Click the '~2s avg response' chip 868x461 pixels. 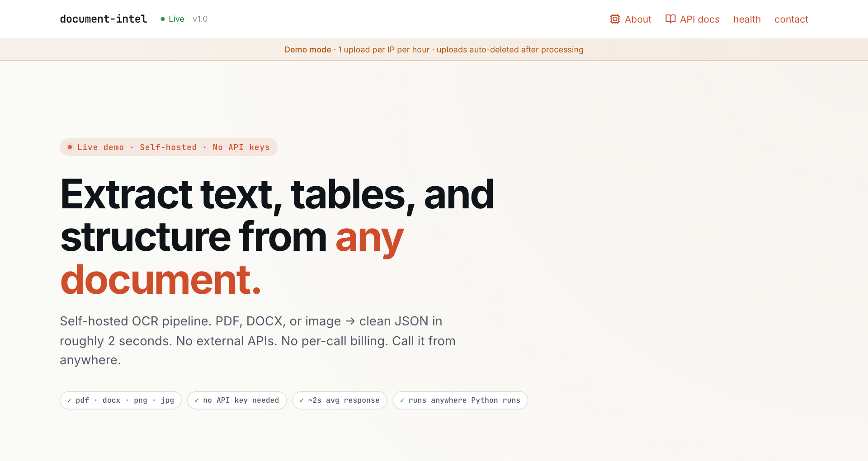tap(340, 400)
